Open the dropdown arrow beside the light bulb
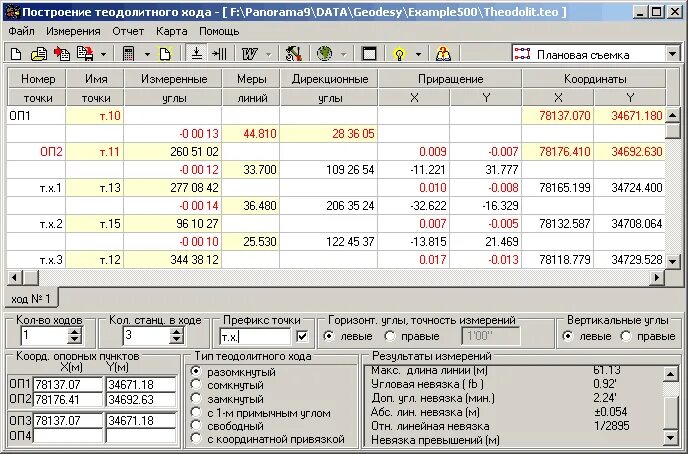The image size is (688, 454). click(x=418, y=55)
